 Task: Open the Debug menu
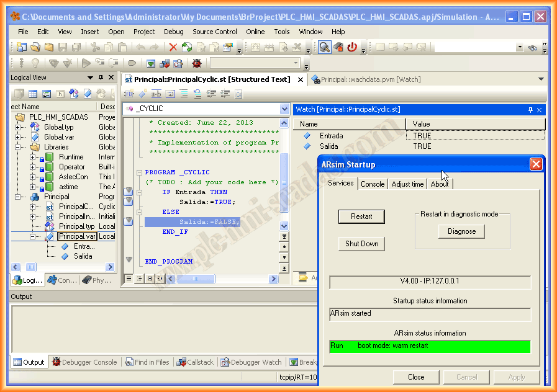[x=174, y=32]
